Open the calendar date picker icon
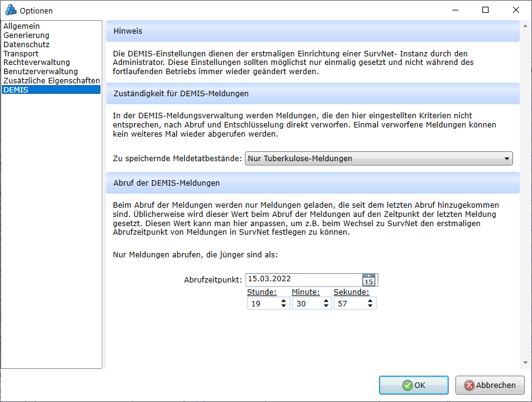532x402 pixels. click(369, 280)
